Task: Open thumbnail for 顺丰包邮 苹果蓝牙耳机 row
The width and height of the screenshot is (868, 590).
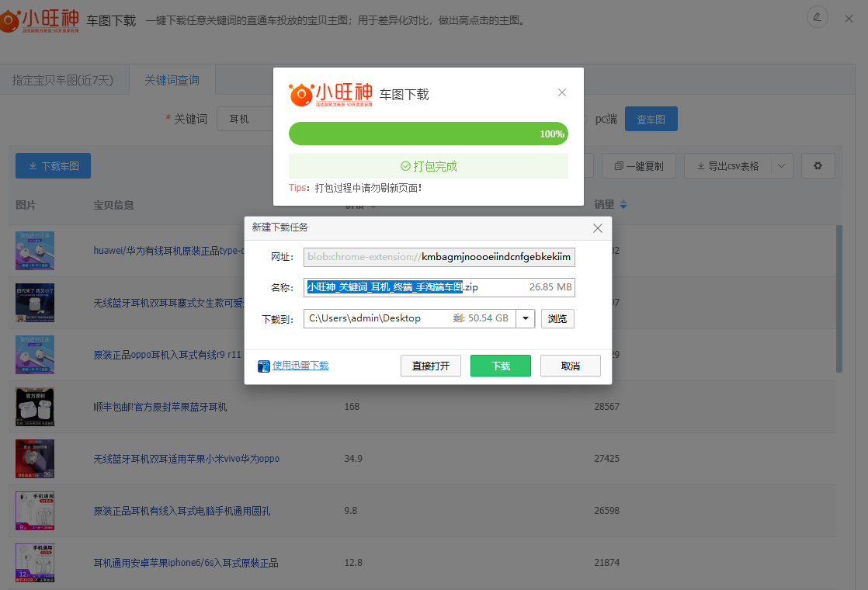Action: [35, 407]
